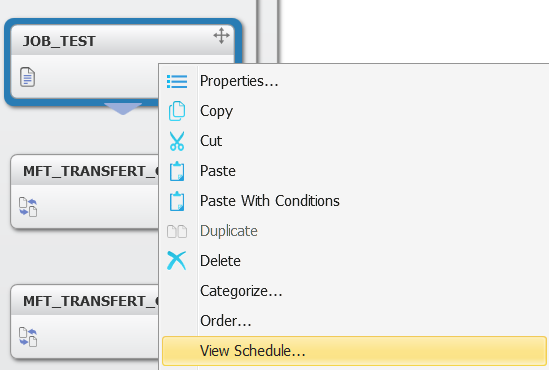Click the Paste With Conditions clipboard icon
This screenshot has width=549, height=370.
[177, 201]
